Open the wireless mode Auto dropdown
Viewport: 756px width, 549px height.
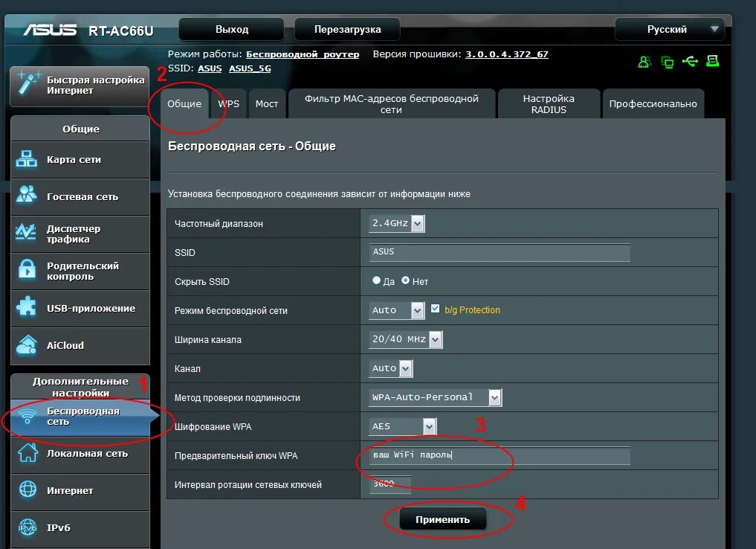[396, 310]
